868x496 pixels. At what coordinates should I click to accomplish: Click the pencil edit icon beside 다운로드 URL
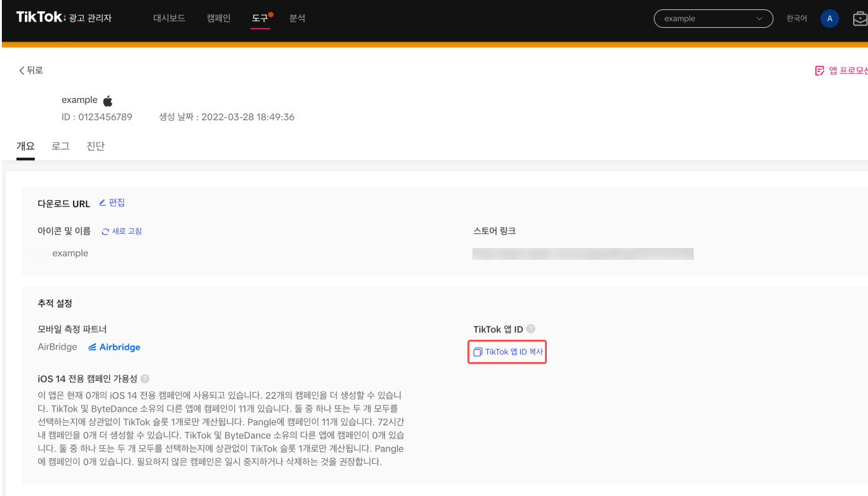(102, 203)
